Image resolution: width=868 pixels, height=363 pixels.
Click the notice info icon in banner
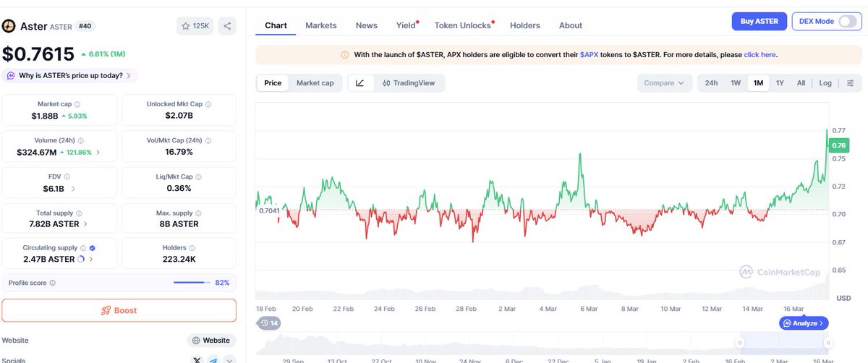pyautogui.click(x=344, y=54)
